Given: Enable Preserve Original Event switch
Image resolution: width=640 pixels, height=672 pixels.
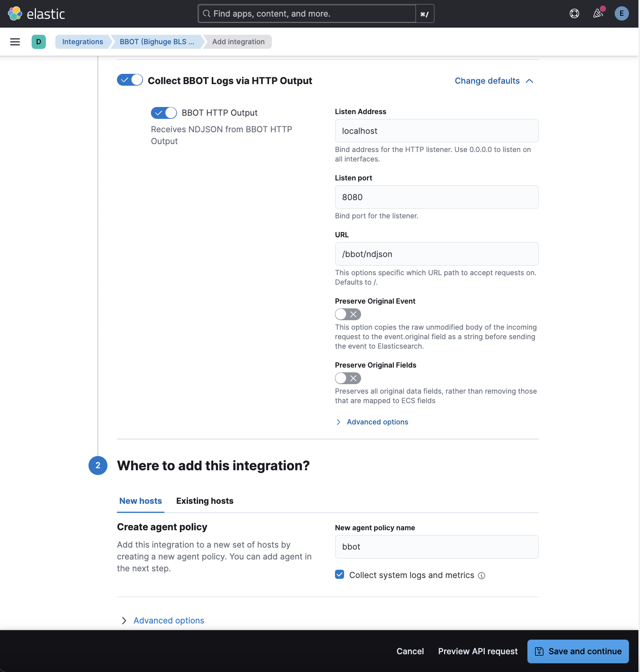Looking at the screenshot, I should coord(348,314).
